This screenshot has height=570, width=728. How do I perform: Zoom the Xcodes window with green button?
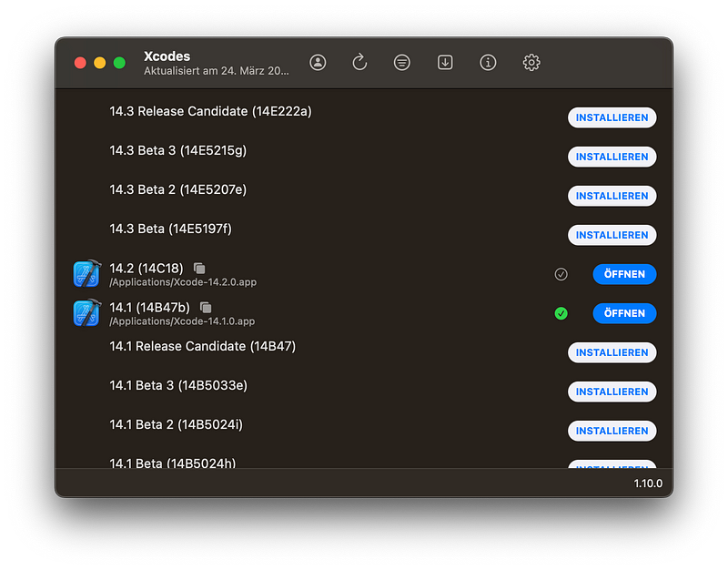pos(119,63)
